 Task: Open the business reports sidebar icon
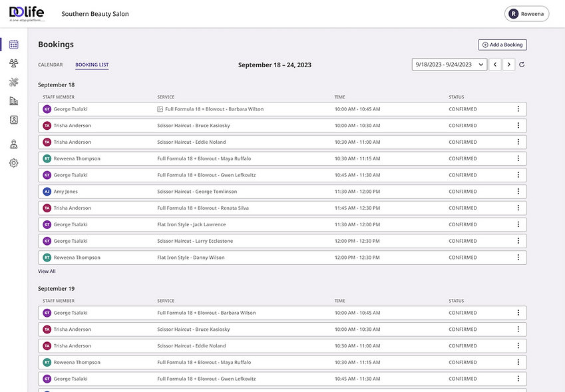click(13, 102)
